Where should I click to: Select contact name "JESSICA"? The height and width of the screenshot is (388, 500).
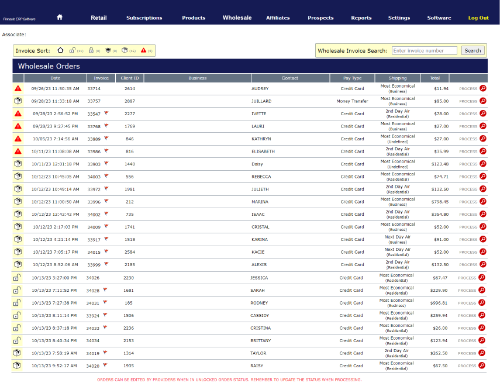259,278
